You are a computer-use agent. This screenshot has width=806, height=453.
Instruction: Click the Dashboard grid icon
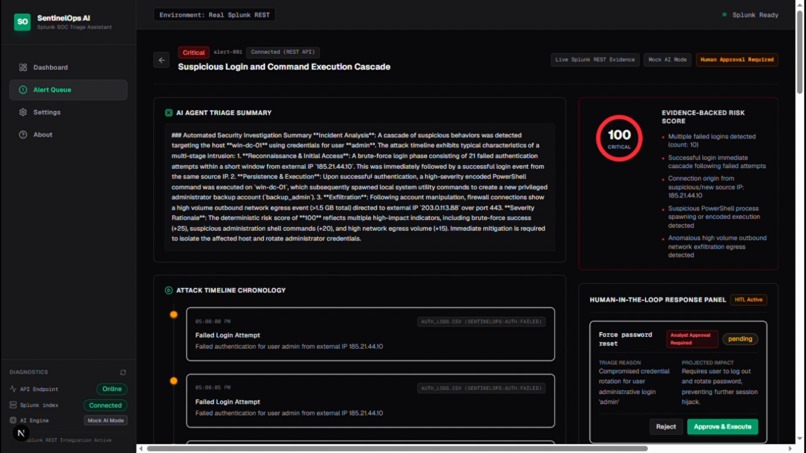click(x=23, y=67)
